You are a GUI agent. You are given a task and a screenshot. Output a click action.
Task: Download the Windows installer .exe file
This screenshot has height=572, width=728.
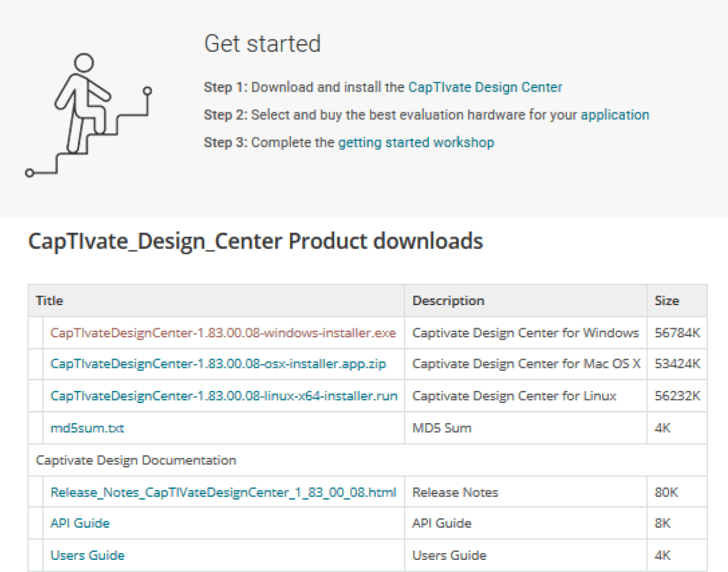[223, 333]
